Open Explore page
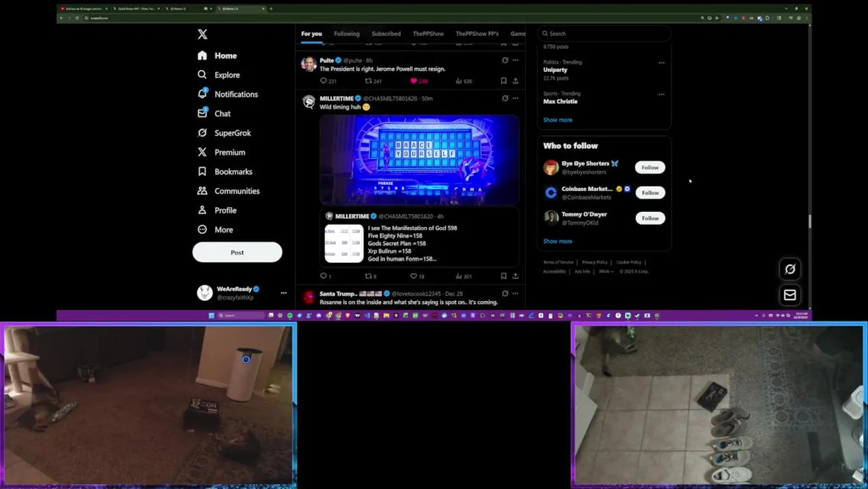Image resolution: width=868 pixels, height=489 pixels. (219, 75)
